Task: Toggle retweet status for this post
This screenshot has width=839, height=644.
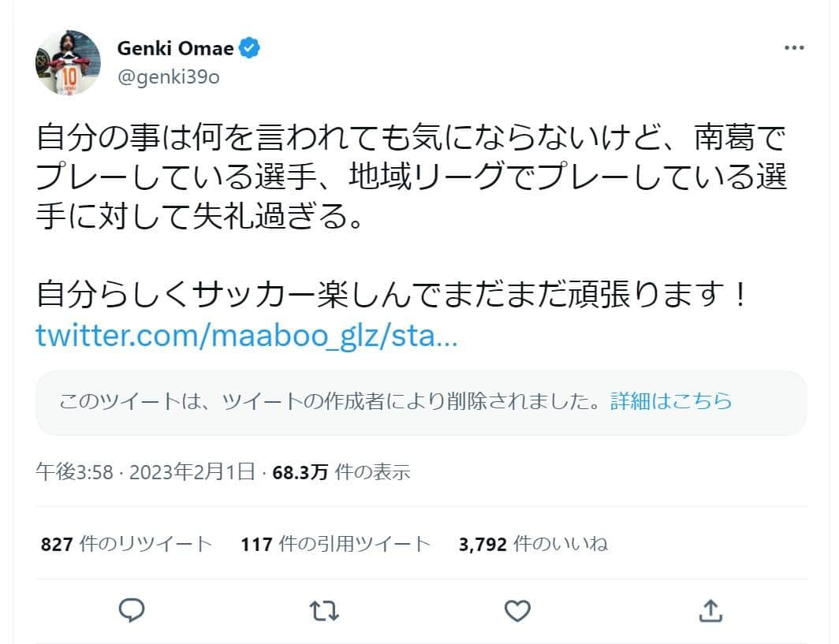Action: 324,610
